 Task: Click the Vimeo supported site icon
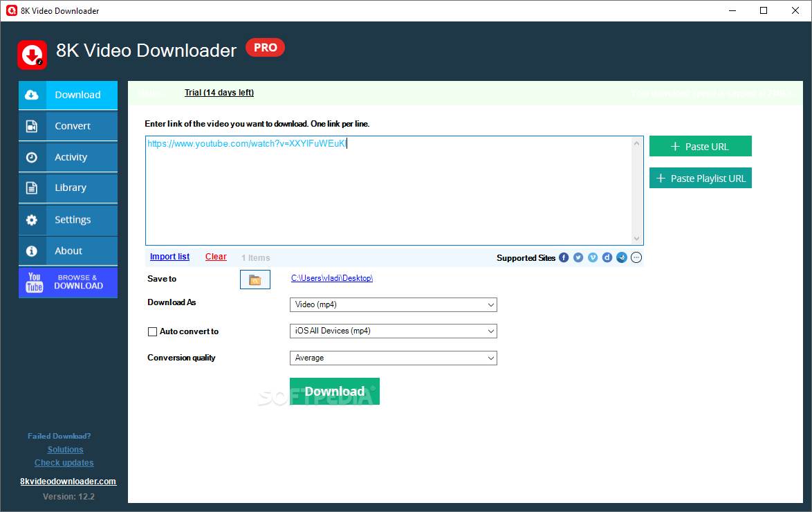click(x=593, y=257)
